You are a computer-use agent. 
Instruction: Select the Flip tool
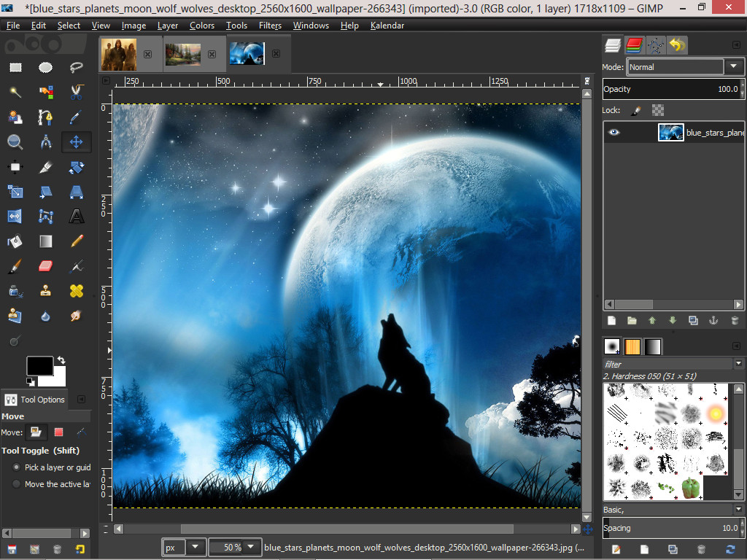tap(15, 216)
